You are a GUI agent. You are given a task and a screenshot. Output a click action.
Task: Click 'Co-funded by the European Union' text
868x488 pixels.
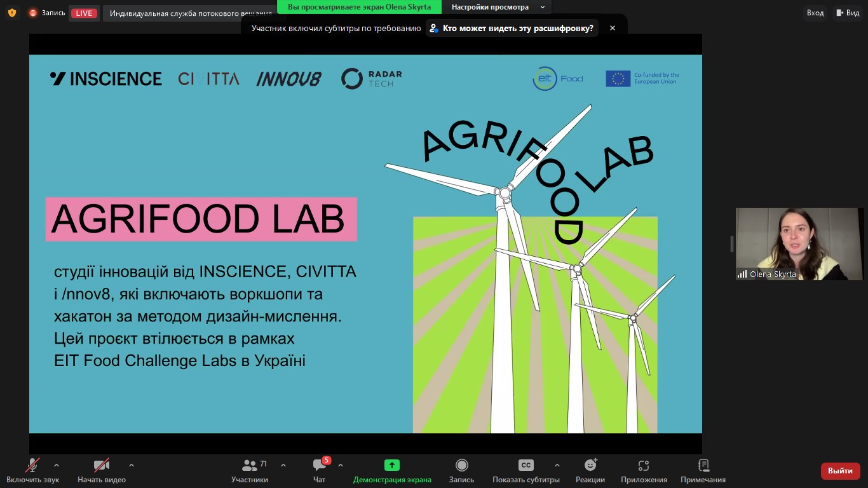click(x=656, y=79)
